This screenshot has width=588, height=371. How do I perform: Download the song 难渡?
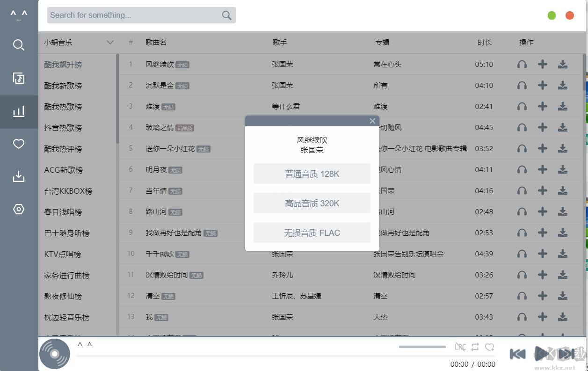563,107
